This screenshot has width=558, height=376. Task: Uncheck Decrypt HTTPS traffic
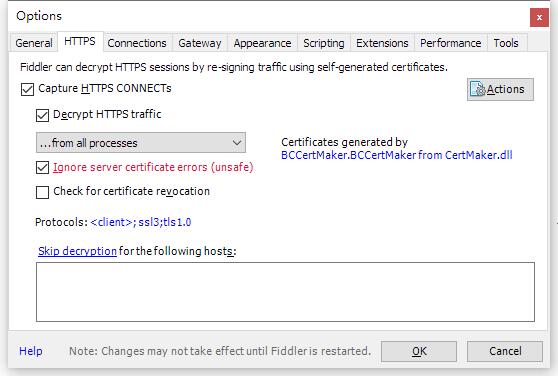[x=42, y=115]
